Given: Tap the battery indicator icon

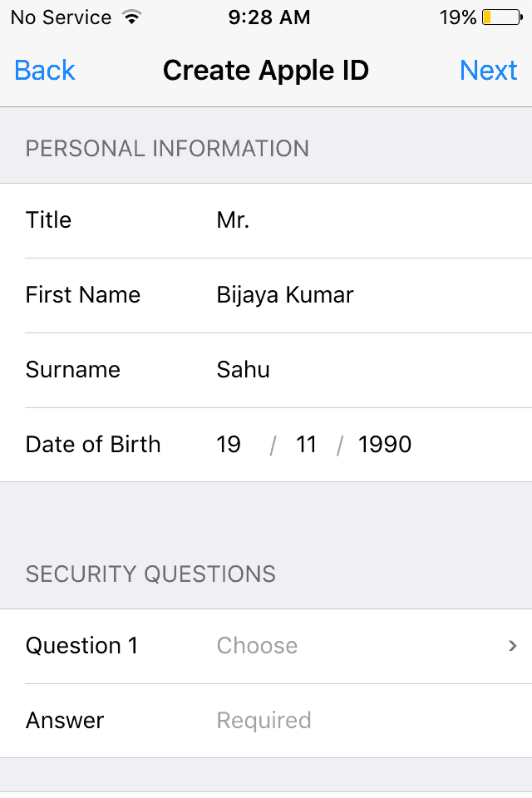Looking at the screenshot, I should tap(502, 17).
